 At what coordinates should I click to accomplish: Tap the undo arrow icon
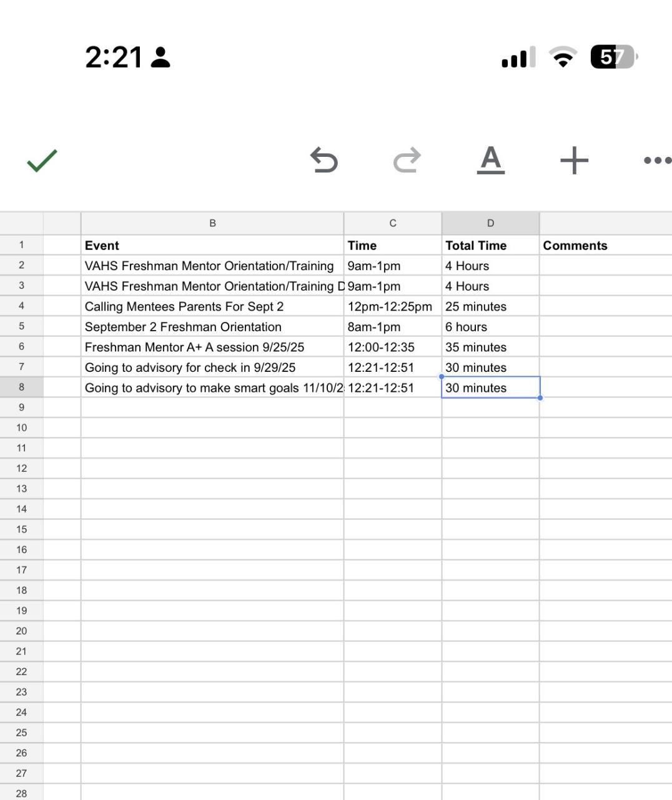324,160
